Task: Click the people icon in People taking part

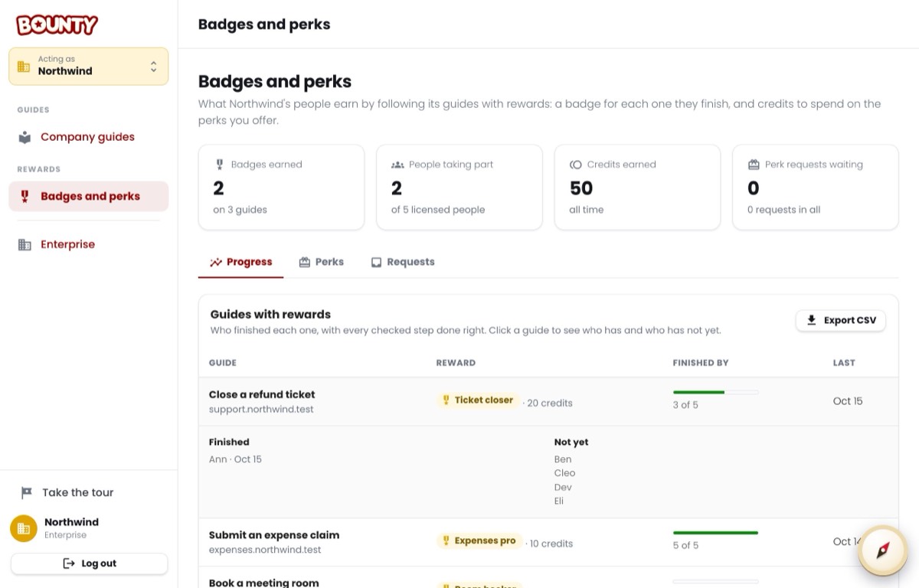Action: tap(397, 165)
